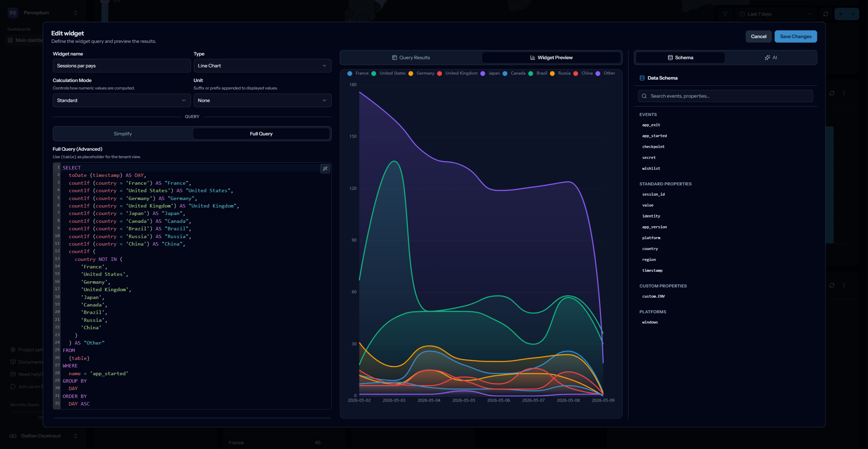
Task: Switch to the Widget Preview tab
Action: click(x=551, y=57)
